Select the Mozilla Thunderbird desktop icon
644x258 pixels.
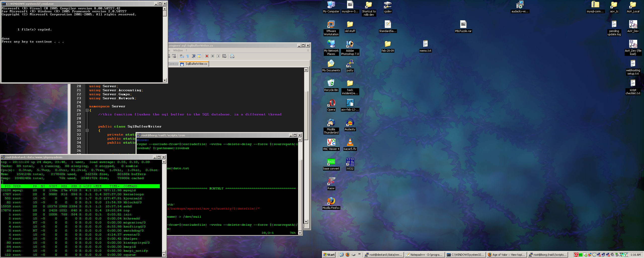tap(331, 126)
